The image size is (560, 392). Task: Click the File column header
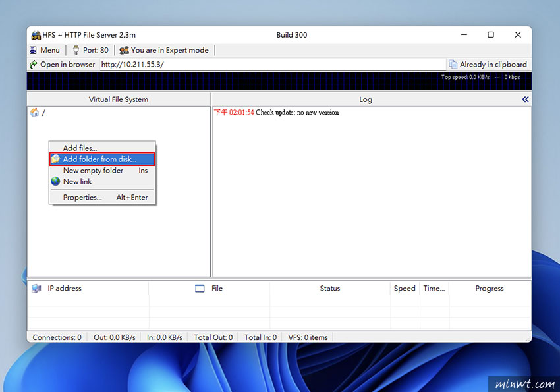209,289
